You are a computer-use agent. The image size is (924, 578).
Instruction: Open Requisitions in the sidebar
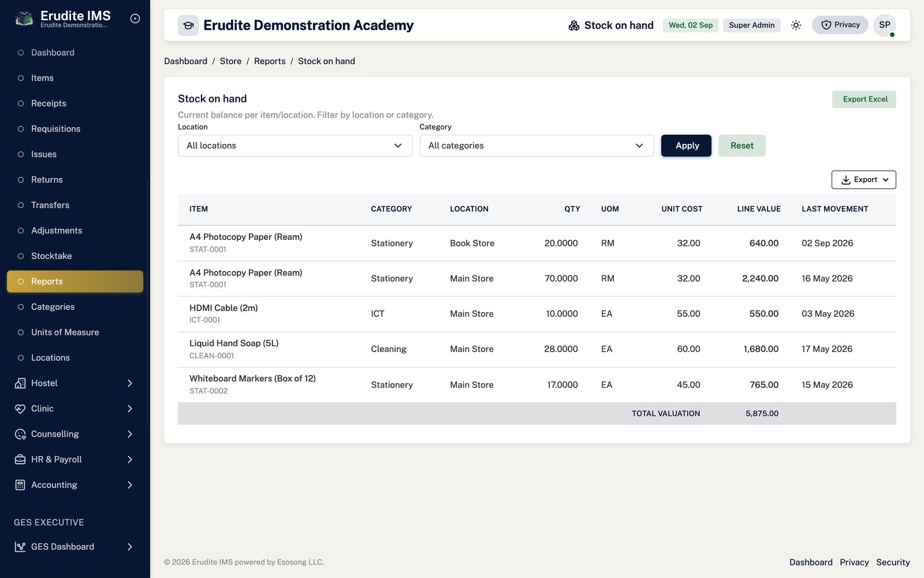click(75, 129)
